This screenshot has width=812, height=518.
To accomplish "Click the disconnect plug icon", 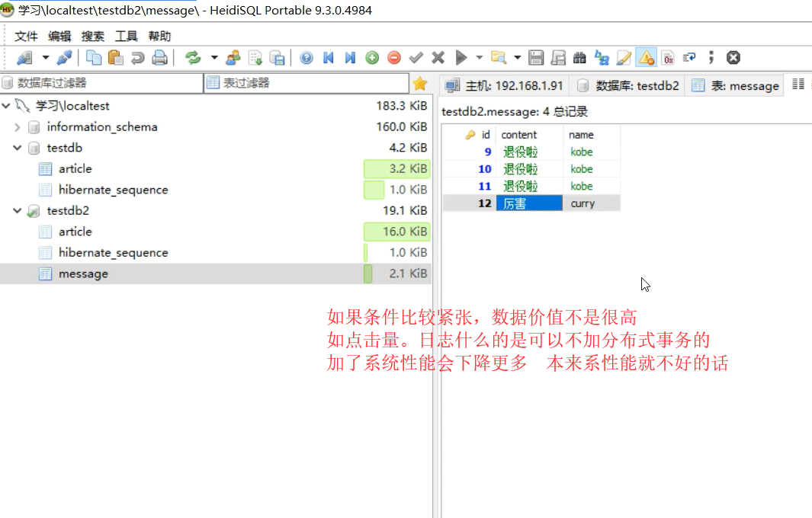I will (64, 57).
